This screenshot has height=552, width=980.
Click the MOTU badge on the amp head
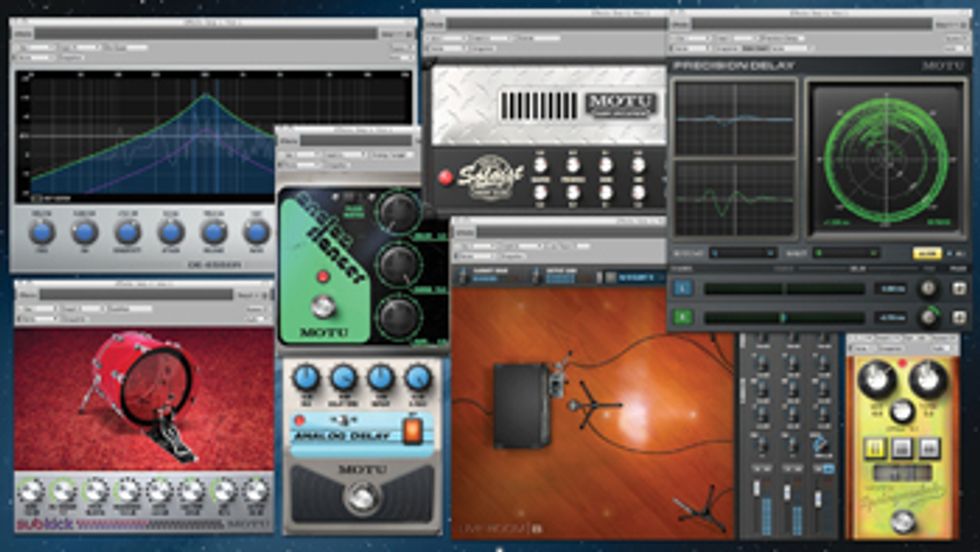coord(619,103)
